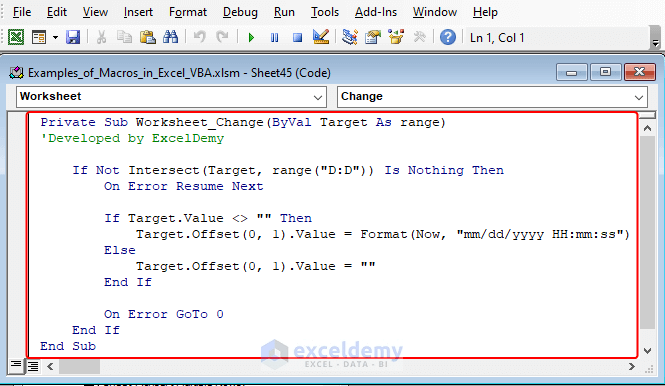
Task: Open the Tools menu
Action: coord(325,12)
